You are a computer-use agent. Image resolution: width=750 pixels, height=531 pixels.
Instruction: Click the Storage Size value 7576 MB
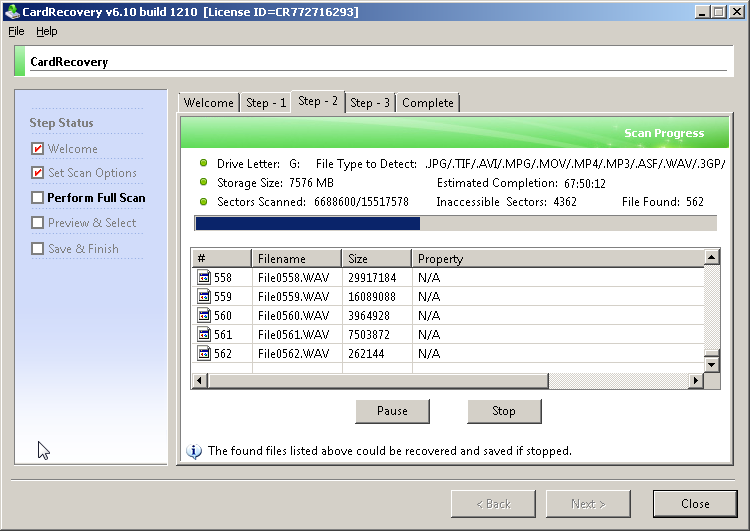coord(311,183)
